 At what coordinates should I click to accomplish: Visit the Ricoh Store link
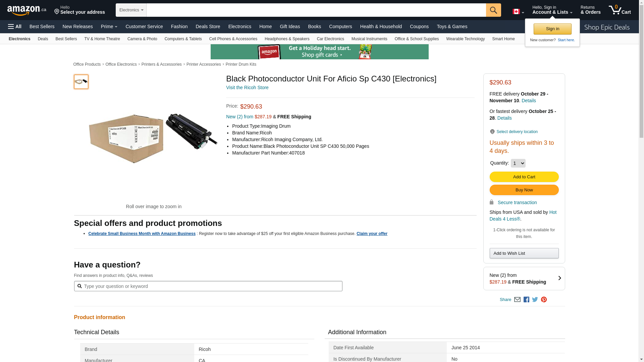[247, 87]
